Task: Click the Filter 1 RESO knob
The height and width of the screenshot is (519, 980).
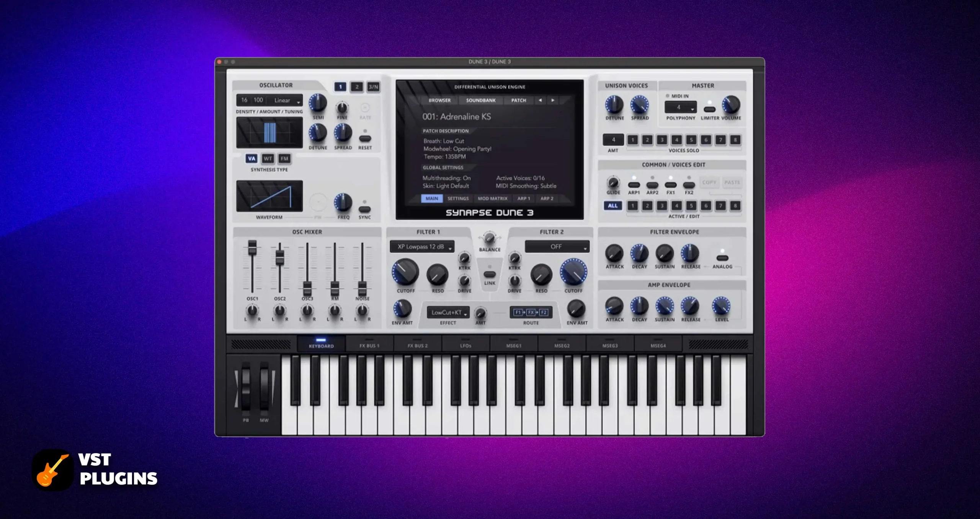Action: [x=438, y=275]
